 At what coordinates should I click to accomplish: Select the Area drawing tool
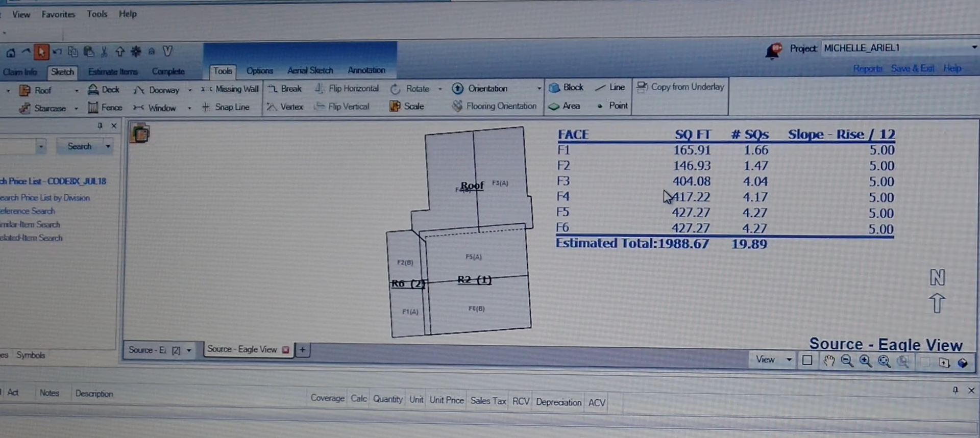[x=565, y=106]
